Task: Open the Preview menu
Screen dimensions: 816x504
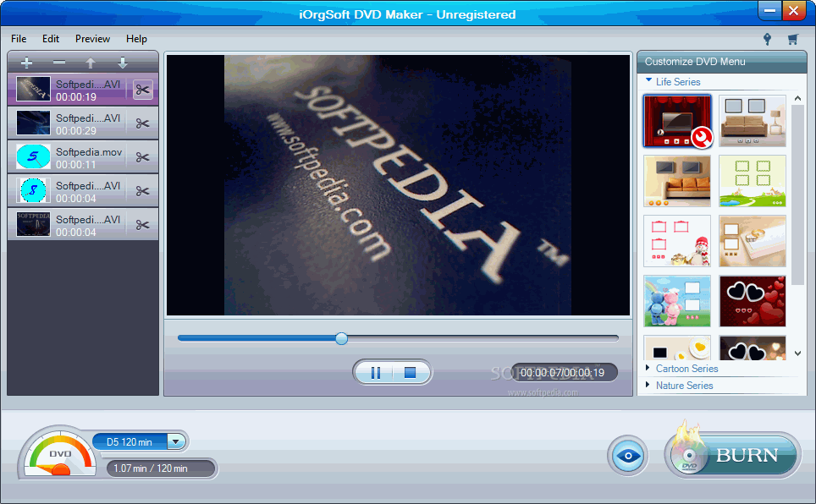Action: [92, 39]
